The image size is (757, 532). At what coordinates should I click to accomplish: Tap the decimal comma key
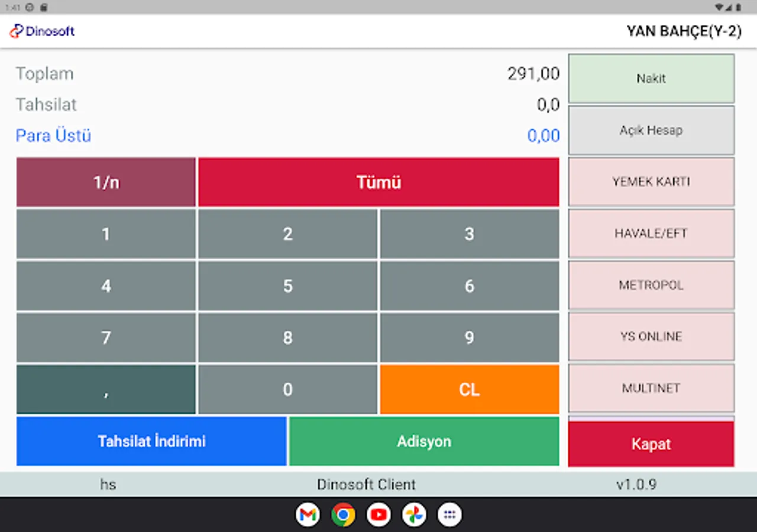(x=106, y=390)
